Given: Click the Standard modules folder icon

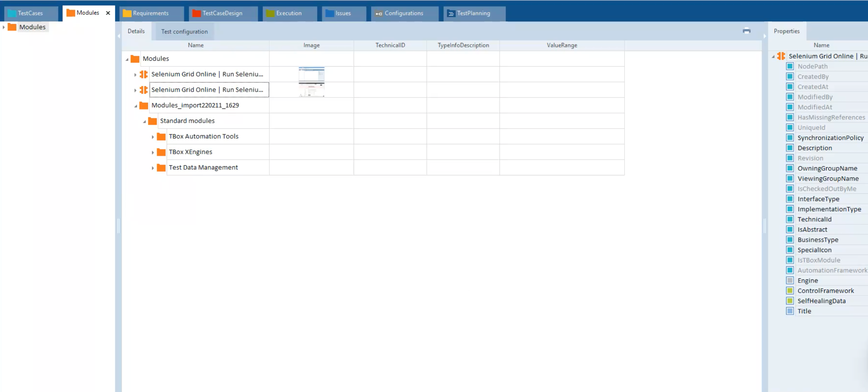Looking at the screenshot, I should pyautogui.click(x=152, y=121).
